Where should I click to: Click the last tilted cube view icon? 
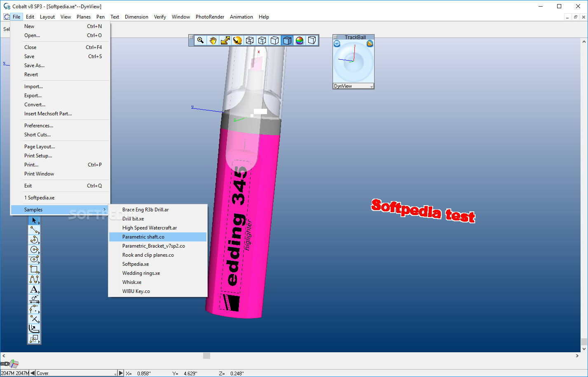312,40
